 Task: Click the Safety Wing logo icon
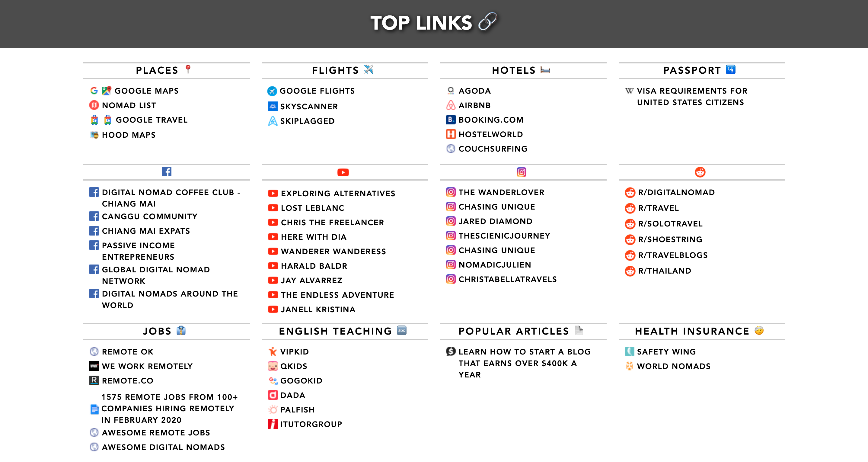629,351
